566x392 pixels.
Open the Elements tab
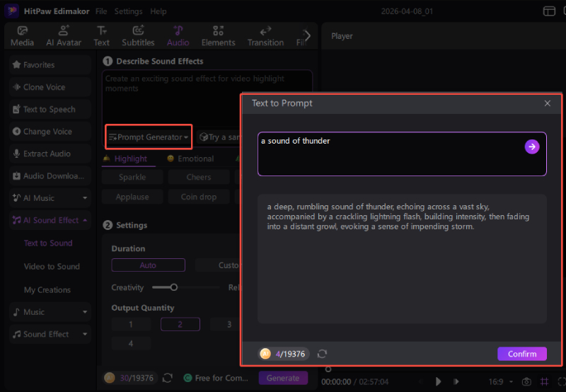(x=218, y=36)
